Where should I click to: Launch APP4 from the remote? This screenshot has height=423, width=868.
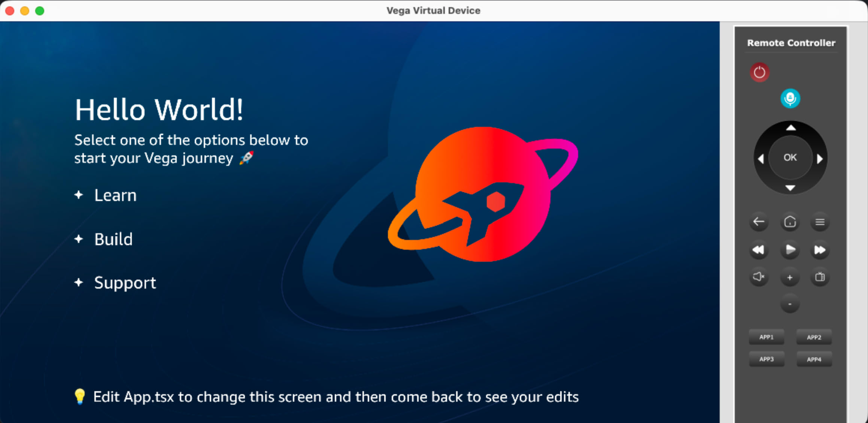click(814, 359)
